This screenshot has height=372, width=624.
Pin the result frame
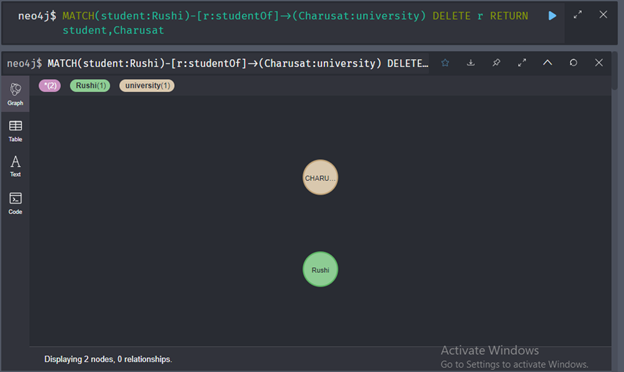tap(496, 63)
